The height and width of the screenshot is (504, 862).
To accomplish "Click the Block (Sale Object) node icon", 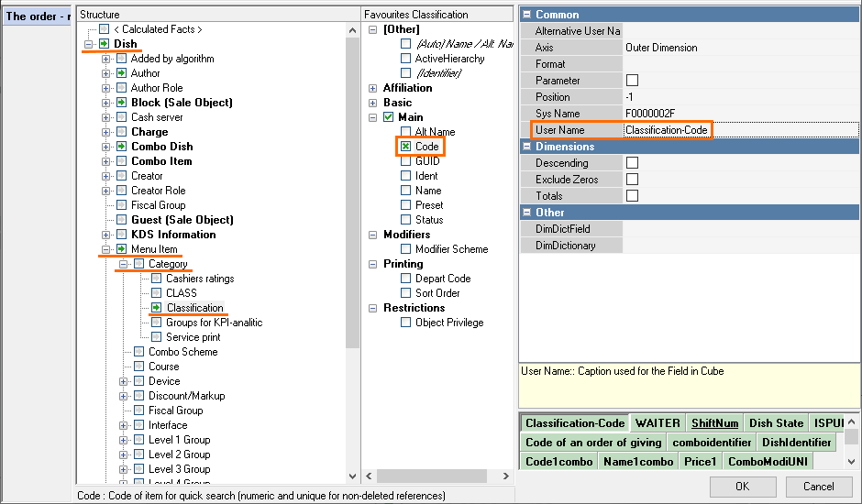I will 121,103.
